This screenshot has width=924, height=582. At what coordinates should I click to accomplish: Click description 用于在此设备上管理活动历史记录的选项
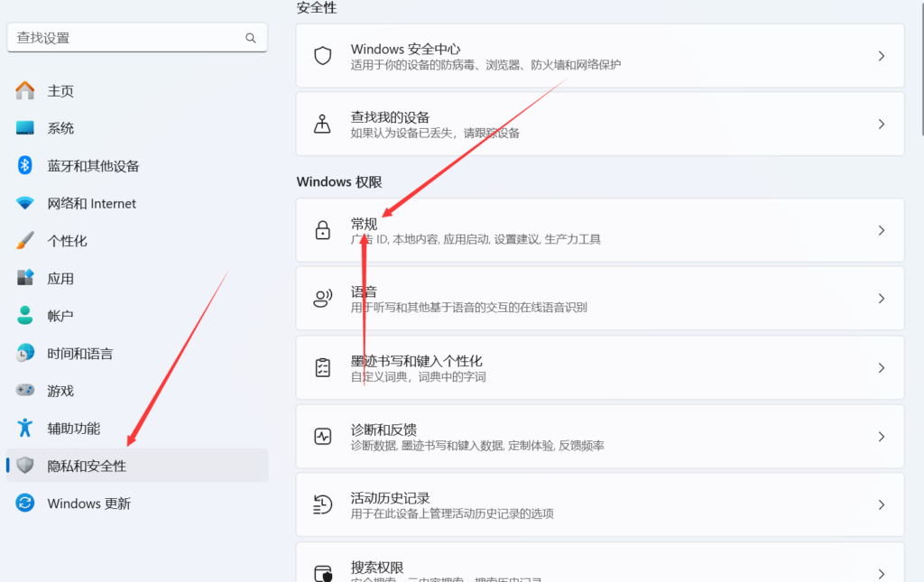click(x=452, y=513)
